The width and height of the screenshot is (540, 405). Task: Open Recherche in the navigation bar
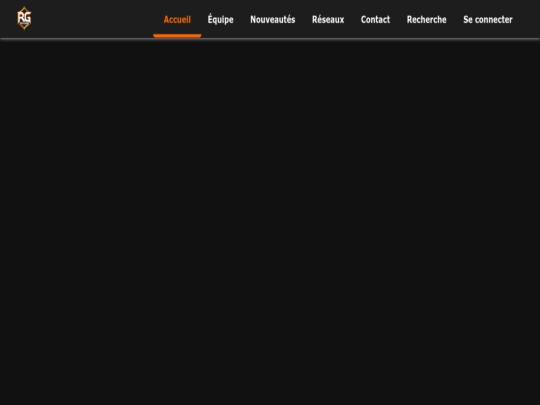426,20
